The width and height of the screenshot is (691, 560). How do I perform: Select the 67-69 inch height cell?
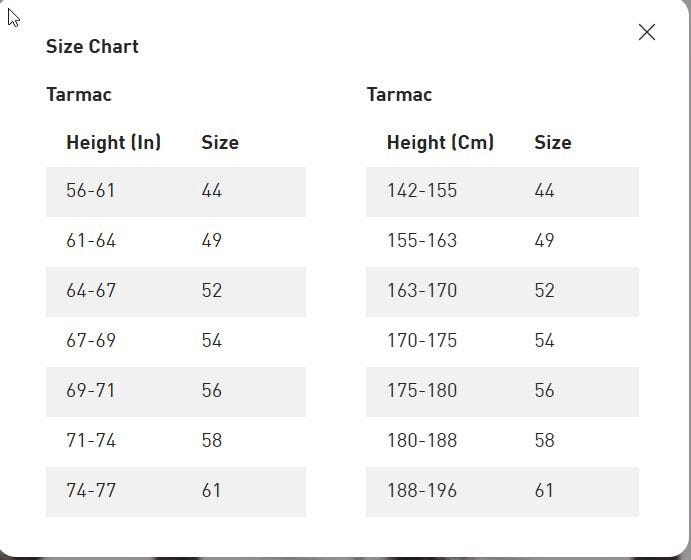pos(91,341)
